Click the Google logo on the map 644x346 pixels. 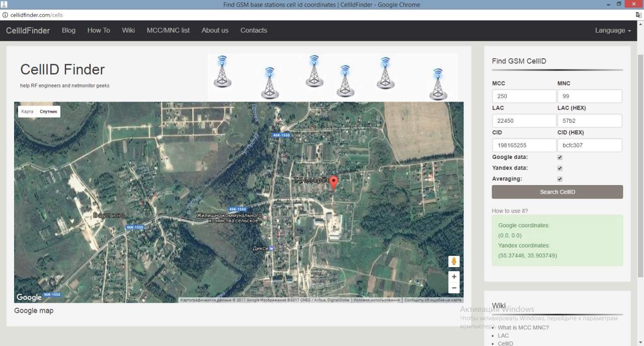pyautogui.click(x=29, y=297)
